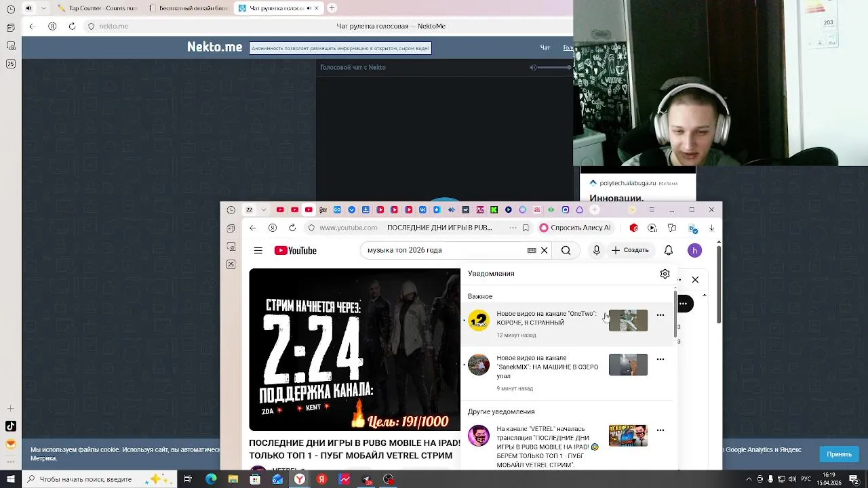Add sidebar item with plus icon
Screen dimensions: 868x488
tap(10, 408)
